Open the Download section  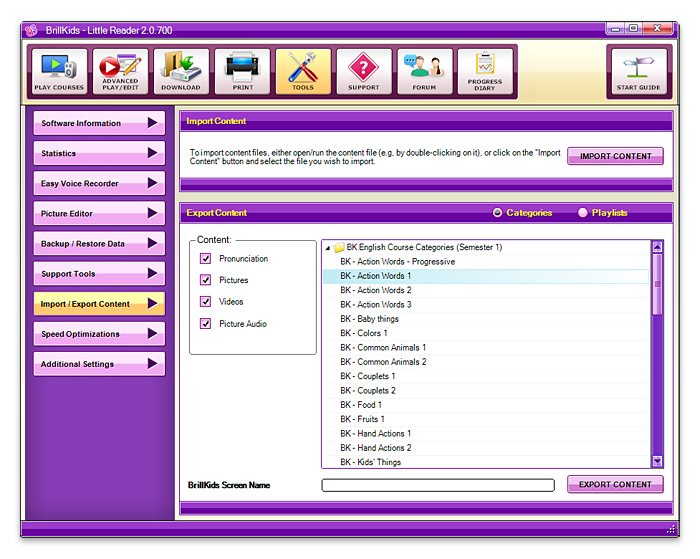(181, 71)
